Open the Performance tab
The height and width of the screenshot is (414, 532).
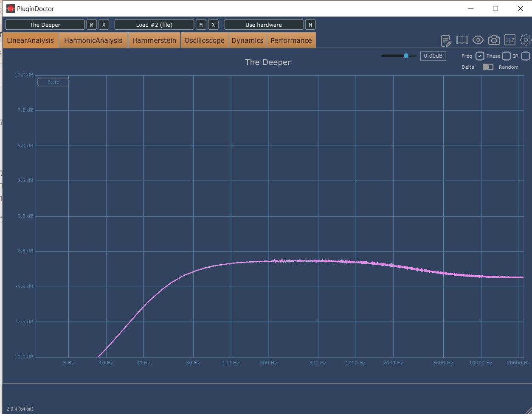click(291, 40)
